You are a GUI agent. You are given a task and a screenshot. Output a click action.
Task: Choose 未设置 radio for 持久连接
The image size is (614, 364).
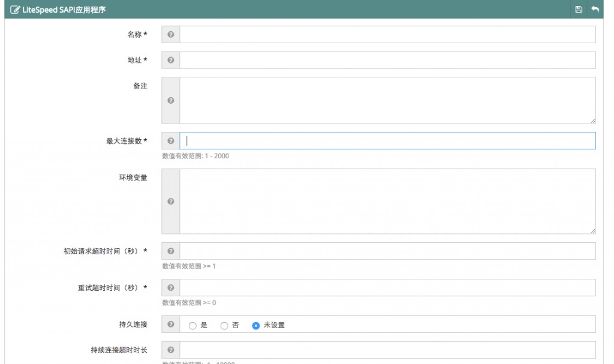point(255,326)
